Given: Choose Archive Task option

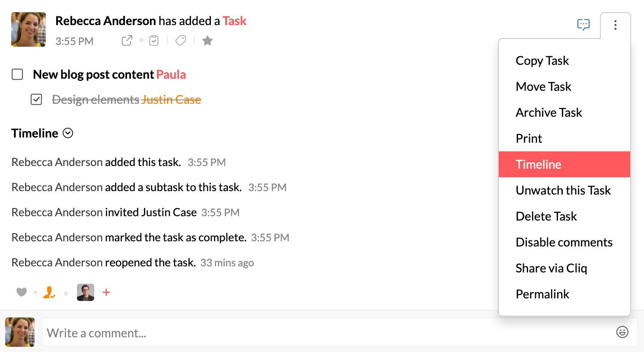Looking at the screenshot, I should [548, 112].
